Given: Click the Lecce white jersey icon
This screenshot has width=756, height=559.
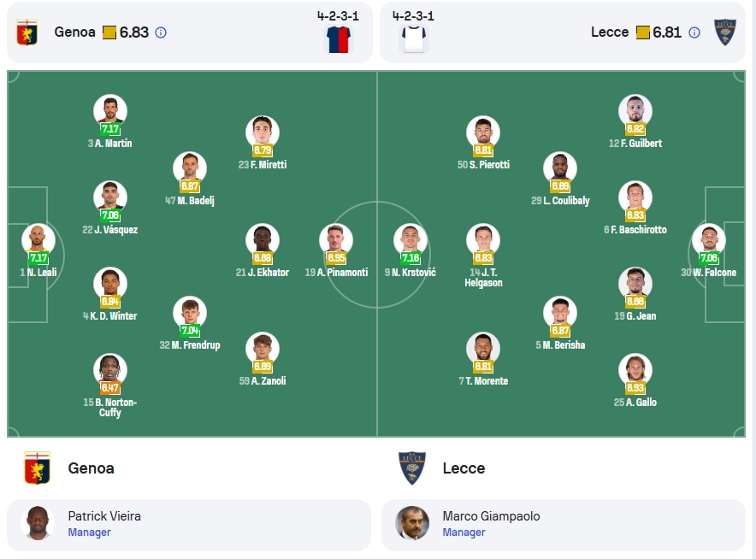Looking at the screenshot, I should point(414,39).
